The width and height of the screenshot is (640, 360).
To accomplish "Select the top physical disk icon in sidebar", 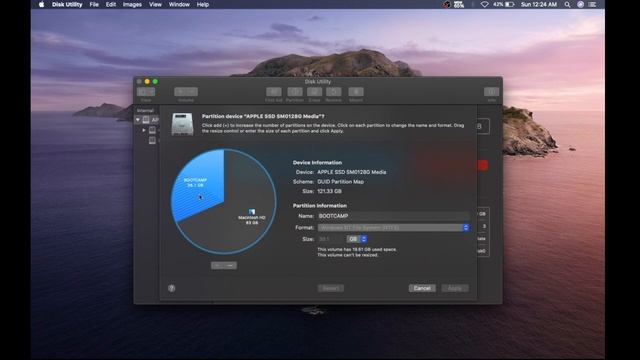I will [x=146, y=120].
